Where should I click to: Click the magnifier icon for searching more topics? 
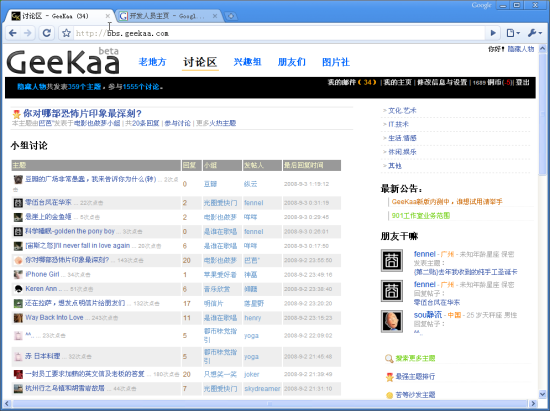pos(389,358)
